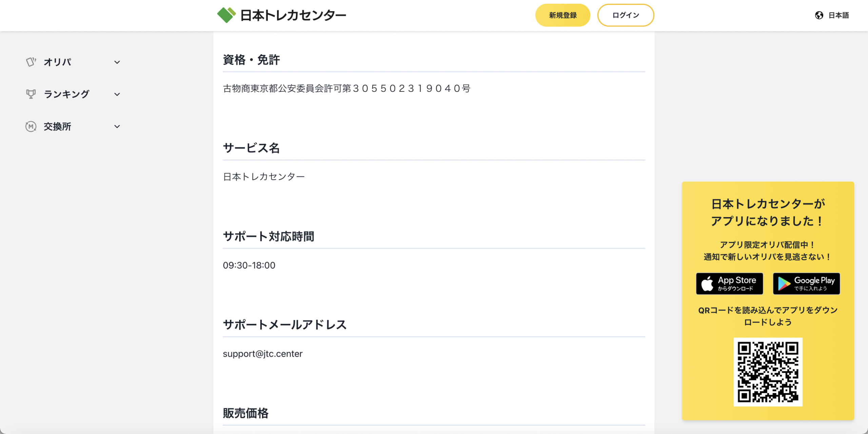
Task: Open the ランキング sidebar menu item
Action: (73, 94)
